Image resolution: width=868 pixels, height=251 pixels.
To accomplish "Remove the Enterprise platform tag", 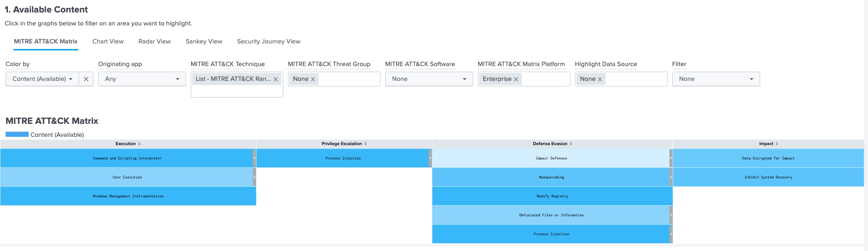I will pos(516,80).
